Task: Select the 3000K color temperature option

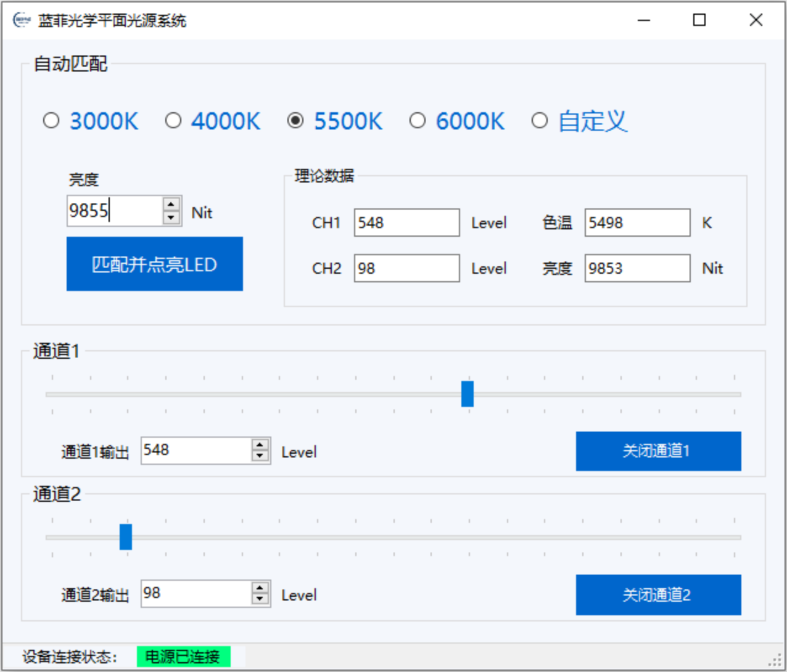Action: [51, 121]
